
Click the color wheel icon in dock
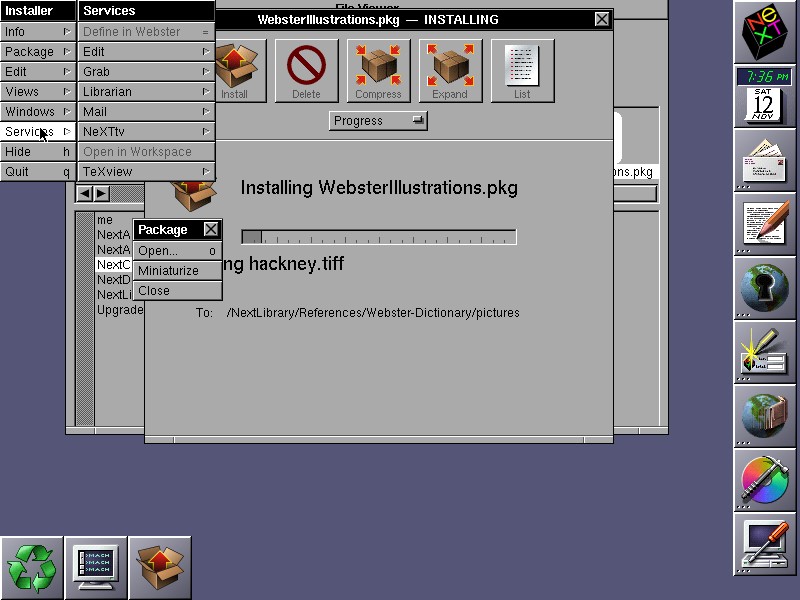click(765, 481)
